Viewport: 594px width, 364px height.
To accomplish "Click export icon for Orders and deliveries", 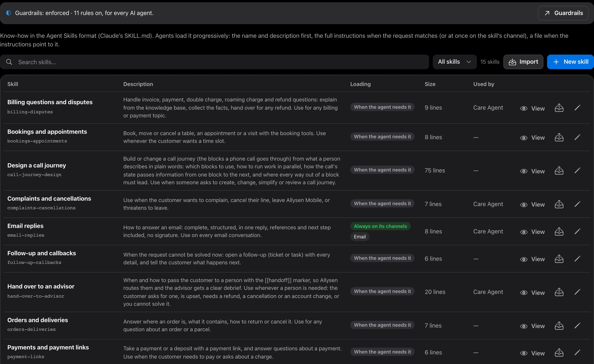I will 559,326.
